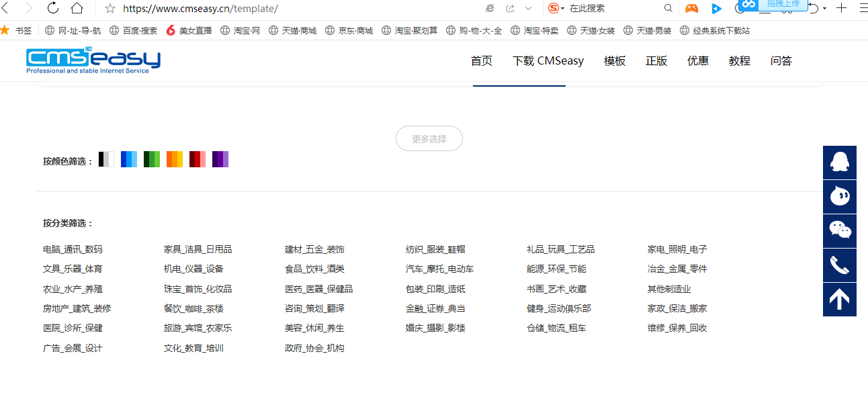Click the magnifier search icon in toolbar
This screenshot has width=868, height=395.
click(x=668, y=8)
